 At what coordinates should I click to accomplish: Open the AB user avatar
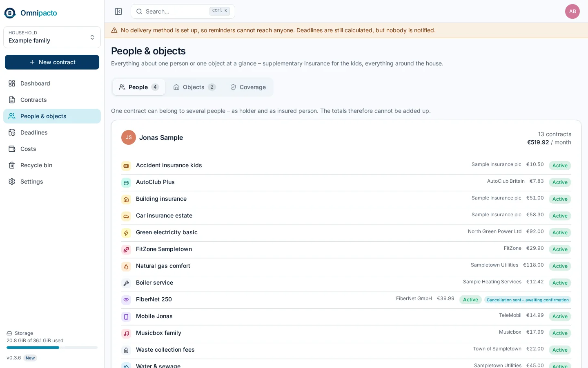coord(572,11)
